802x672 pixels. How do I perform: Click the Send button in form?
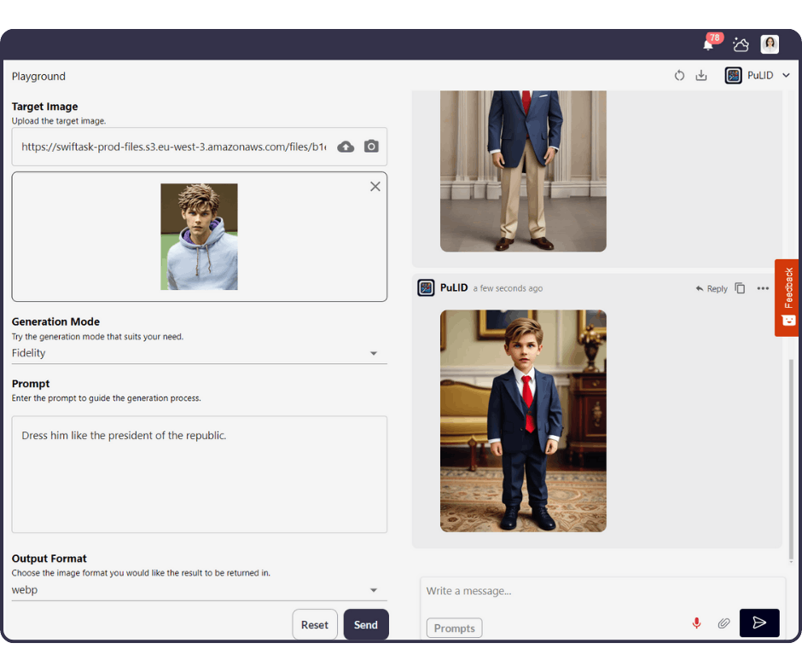[366, 625]
